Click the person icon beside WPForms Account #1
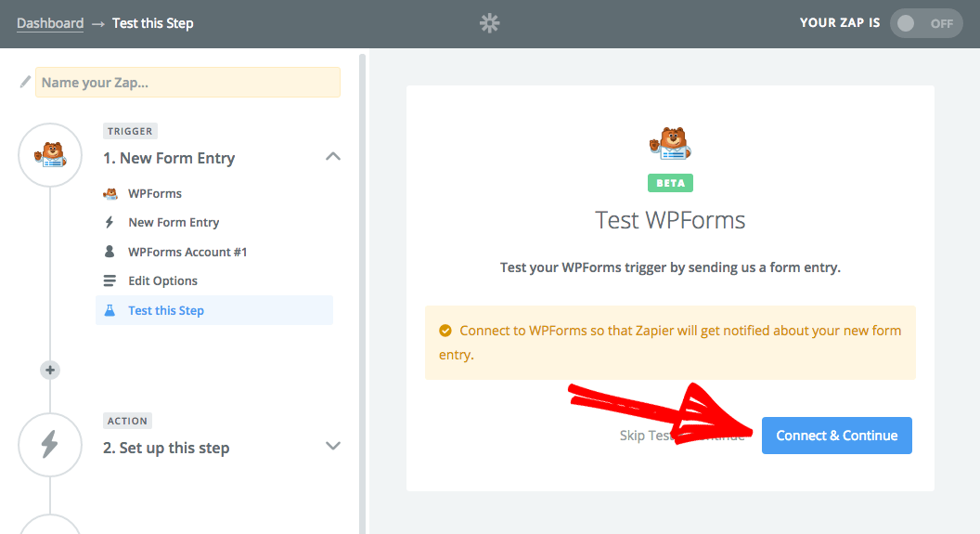 110,252
